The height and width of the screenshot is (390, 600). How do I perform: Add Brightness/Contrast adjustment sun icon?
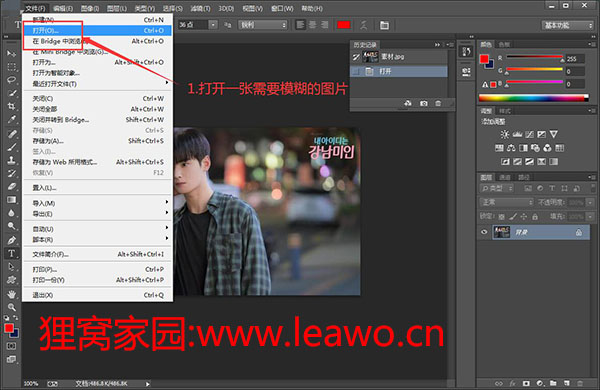tap(504, 134)
